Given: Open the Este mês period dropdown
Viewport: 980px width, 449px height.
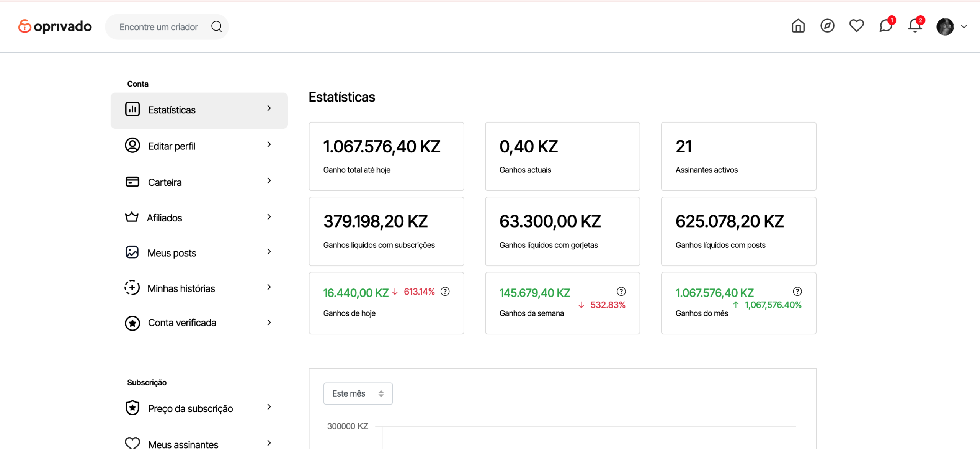Looking at the screenshot, I should pos(358,393).
